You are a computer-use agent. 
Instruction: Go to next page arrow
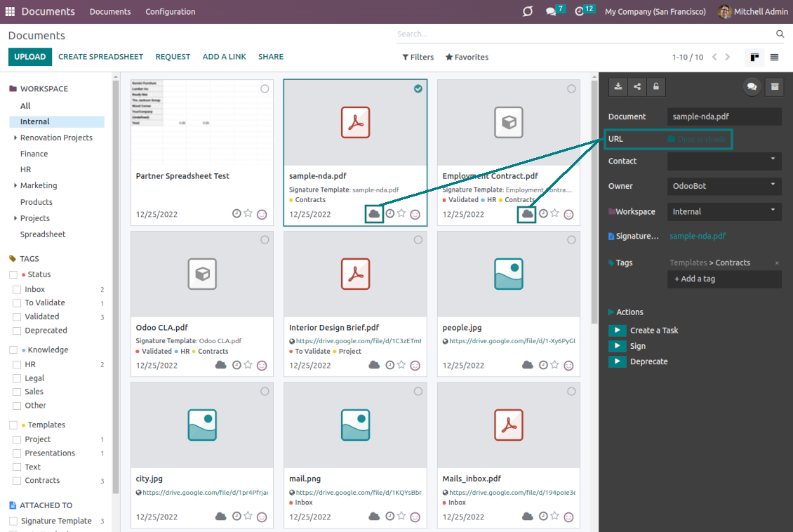728,57
